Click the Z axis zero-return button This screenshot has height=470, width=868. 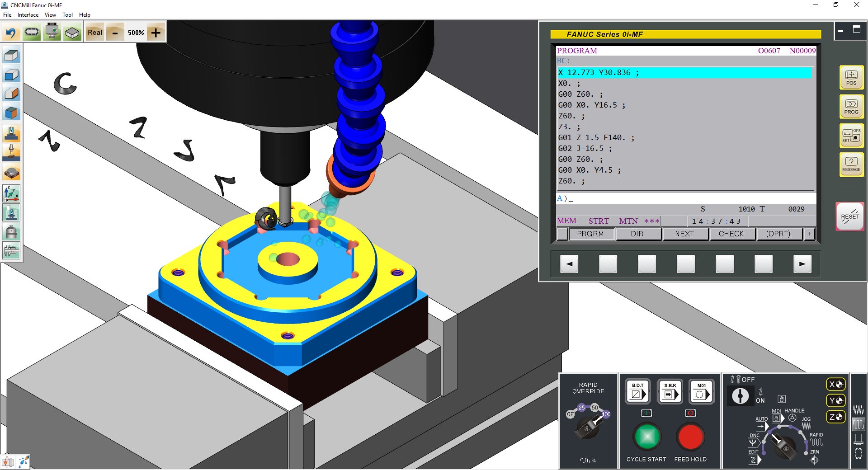836,417
